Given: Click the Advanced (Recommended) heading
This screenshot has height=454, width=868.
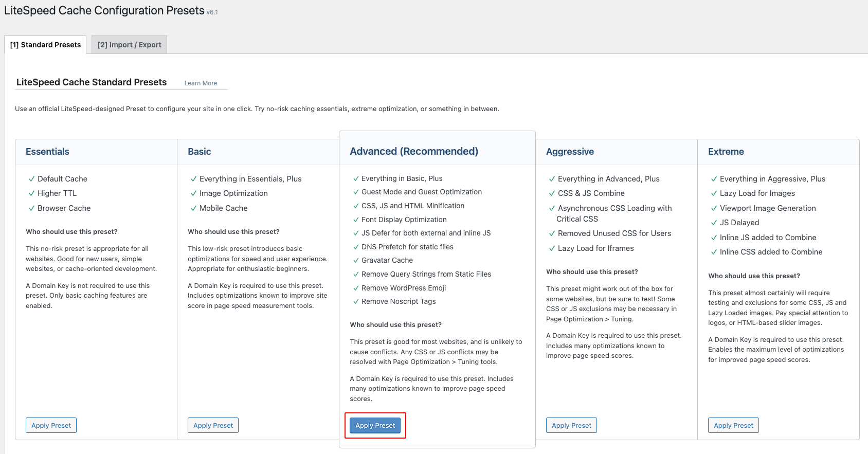Looking at the screenshot, I should 414,151.
